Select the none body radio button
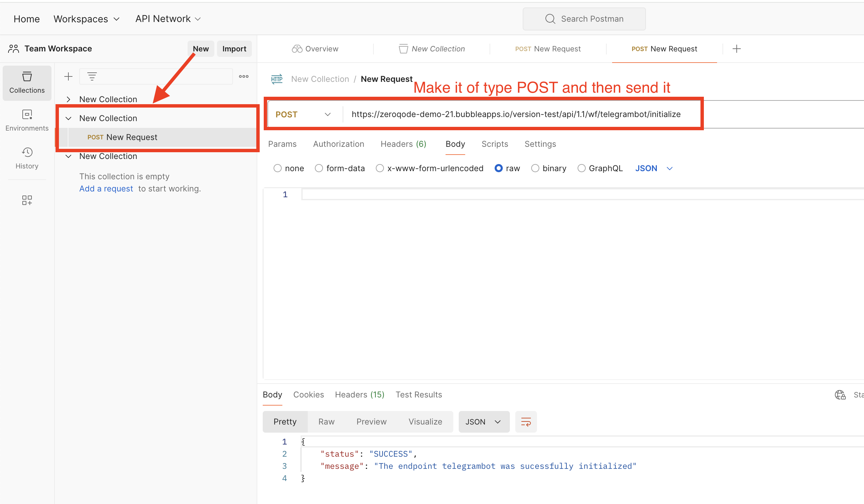Screen dimensions: 864x504 [x=277, y=168]
